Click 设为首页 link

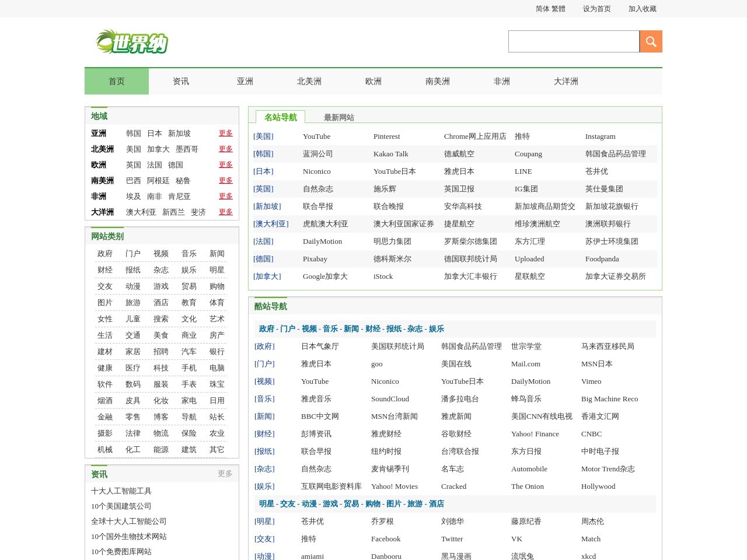[596, 9]
